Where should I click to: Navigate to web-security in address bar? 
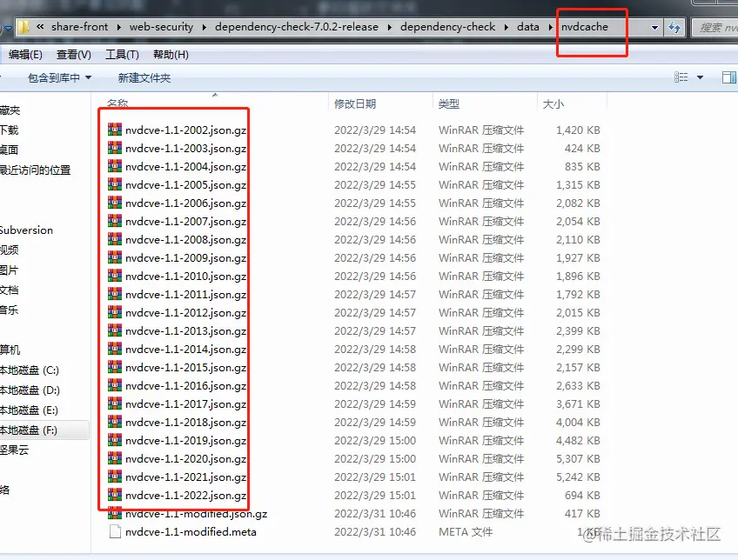(x=162, y=27)
